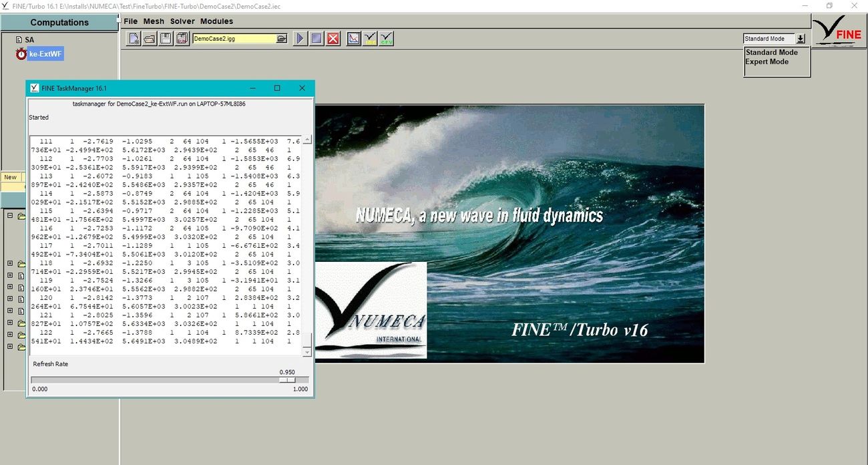Click the New button in left panel

(x=11, y=177)
